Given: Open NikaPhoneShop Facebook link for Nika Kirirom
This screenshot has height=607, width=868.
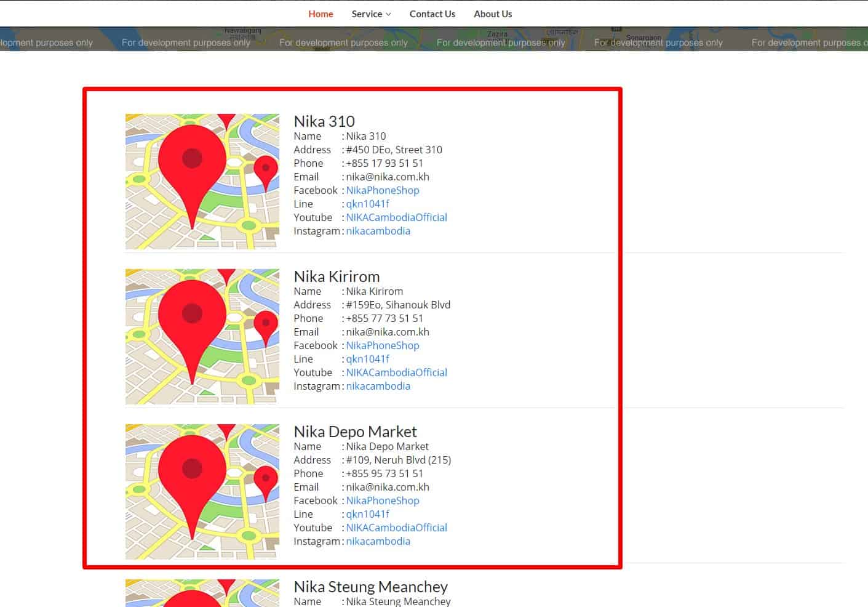Looking at the screenshot, I should click(383, 345).
